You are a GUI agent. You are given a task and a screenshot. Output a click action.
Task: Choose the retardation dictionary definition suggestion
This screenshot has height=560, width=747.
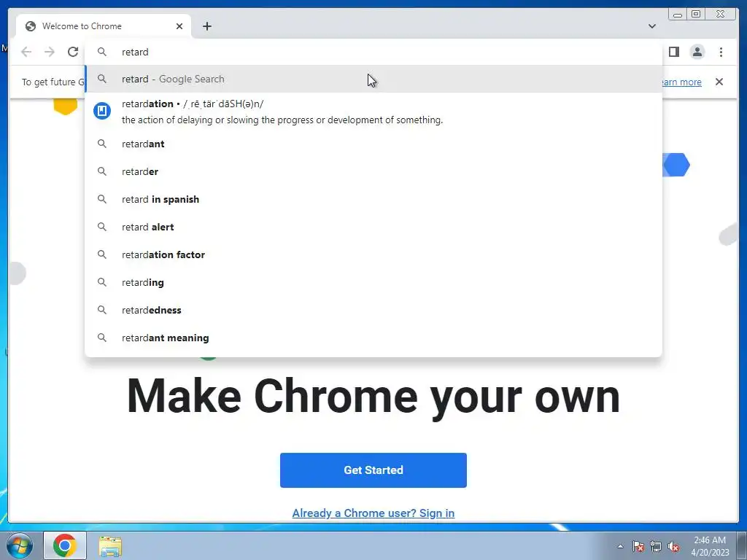(x=373, y=112)
